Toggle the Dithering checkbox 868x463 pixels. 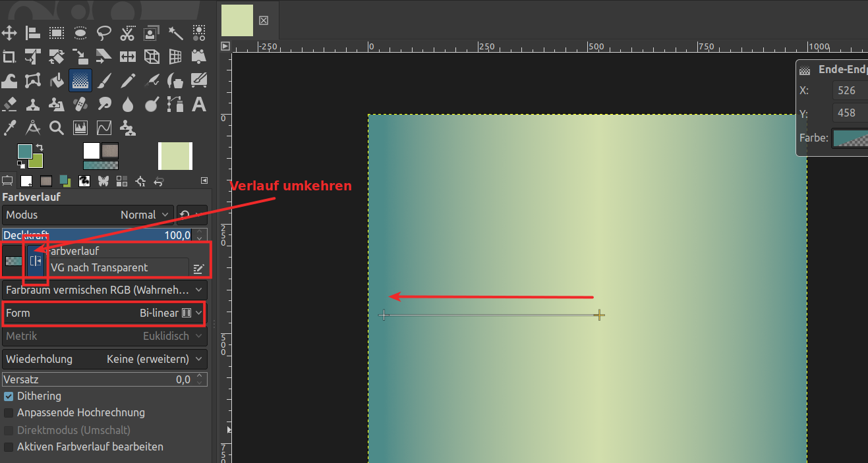pos(9,396)
